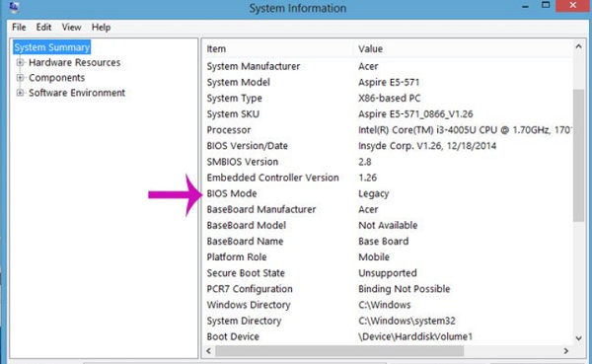Click the vertical scrollbar up arrow
The height and width of the screenshot is (364, 592).
578,46
